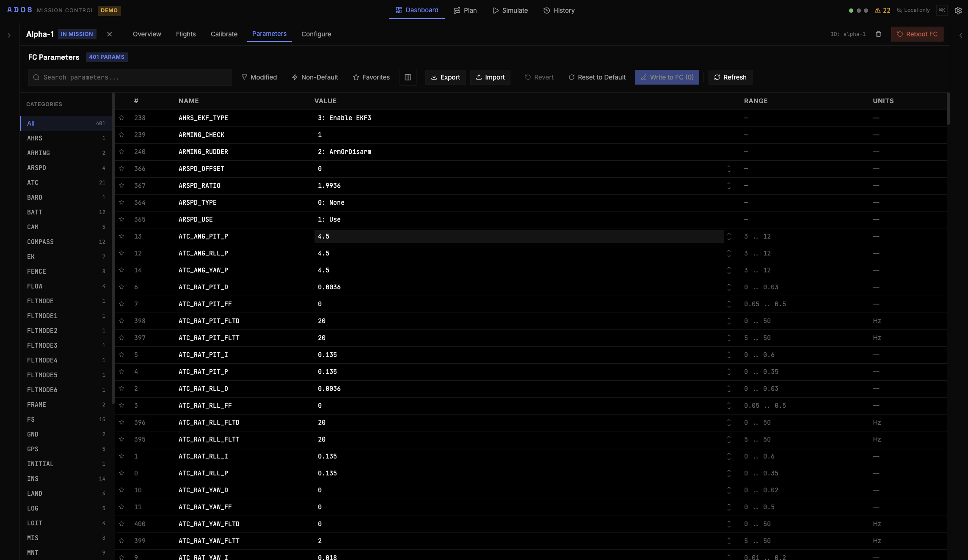The image size is (968, 560).
Task: Click the settings gear icon
Action: point(958,11)
